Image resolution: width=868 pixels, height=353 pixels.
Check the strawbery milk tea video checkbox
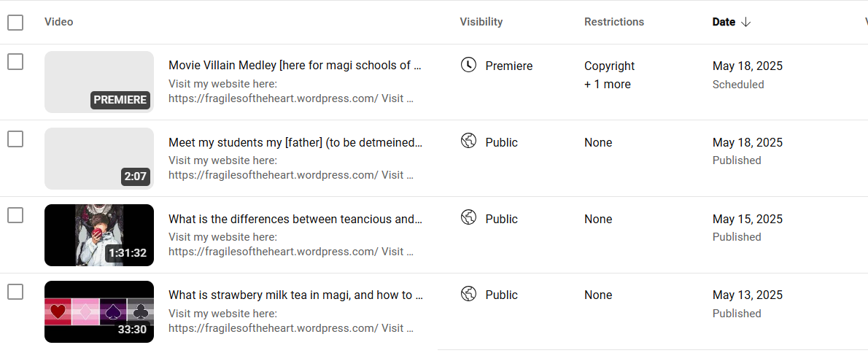click(x=15, y=292)
